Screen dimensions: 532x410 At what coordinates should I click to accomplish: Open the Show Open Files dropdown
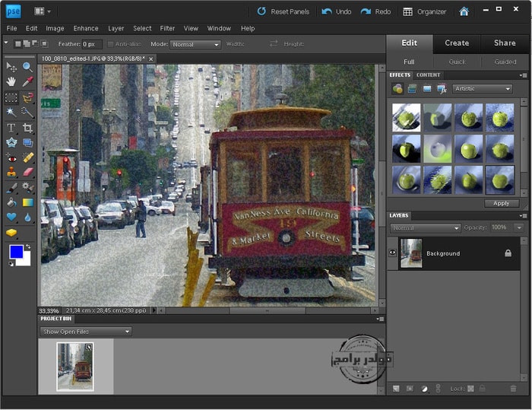click(85, 332)
